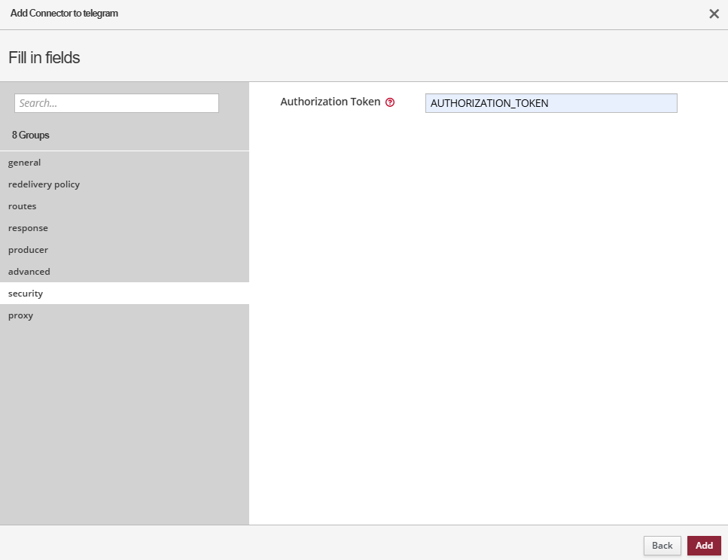Open the producer group
Viewport: 728px width, 560px height.
(x=28, y=250)
